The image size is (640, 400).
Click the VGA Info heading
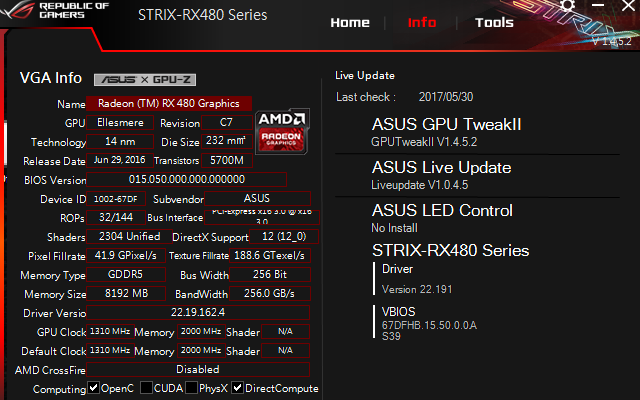pyautogui.click(x=51, y=78)
